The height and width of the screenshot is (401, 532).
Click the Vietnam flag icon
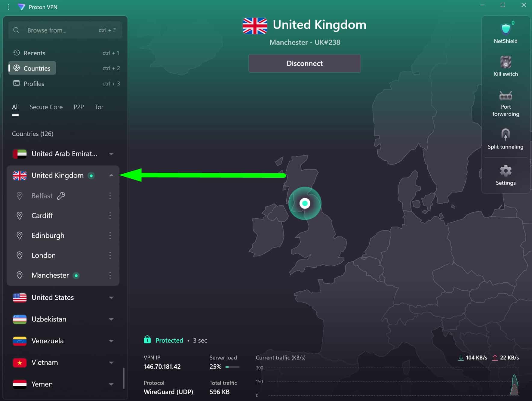point(20,362)
